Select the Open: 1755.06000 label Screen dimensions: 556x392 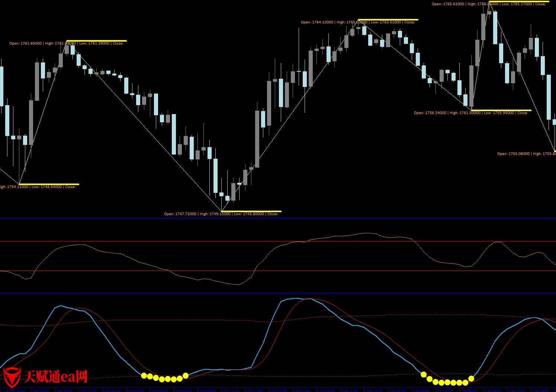coord(514,154)
